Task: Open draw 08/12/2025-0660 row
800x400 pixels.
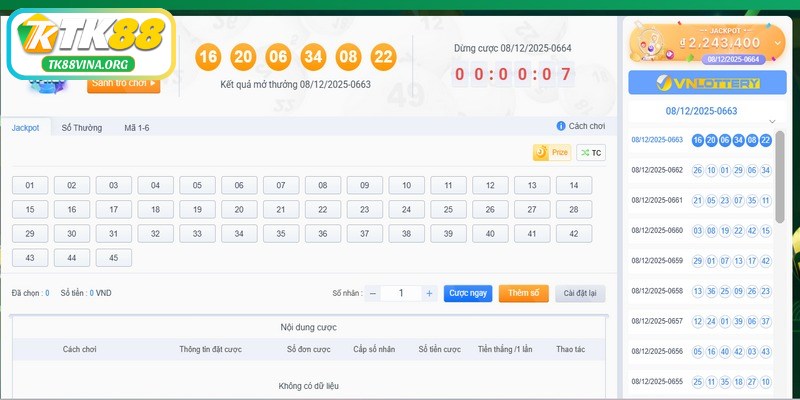Action: pyautogui.click(x=701, y=231)
